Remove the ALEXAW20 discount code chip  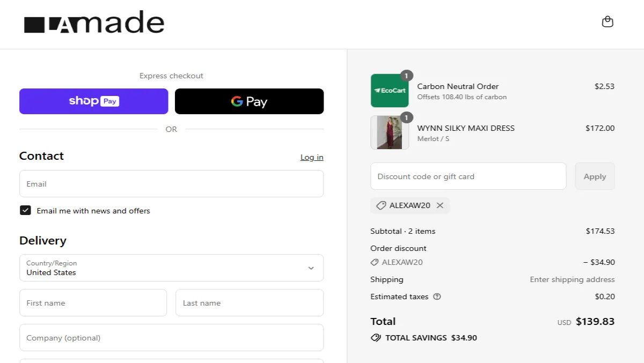pyautogui.click(x=440, y=205)
